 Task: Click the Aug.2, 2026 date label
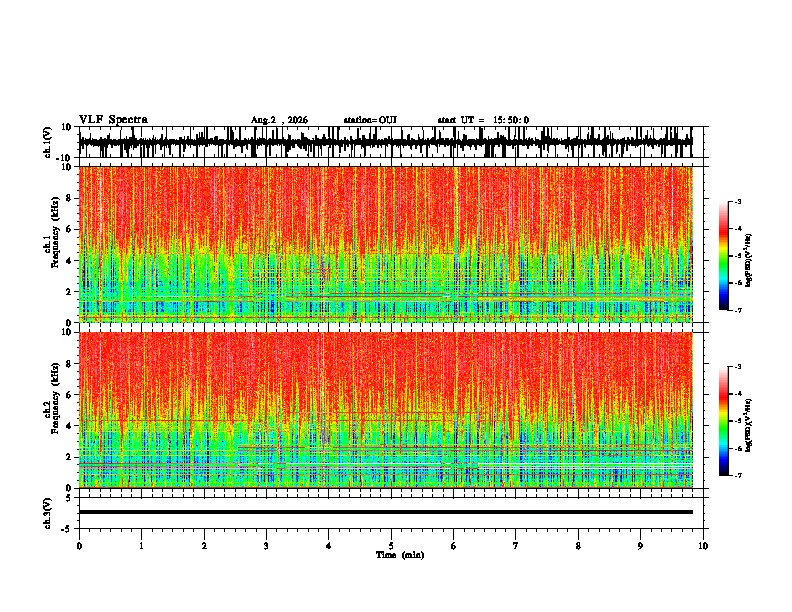point(279,120)
